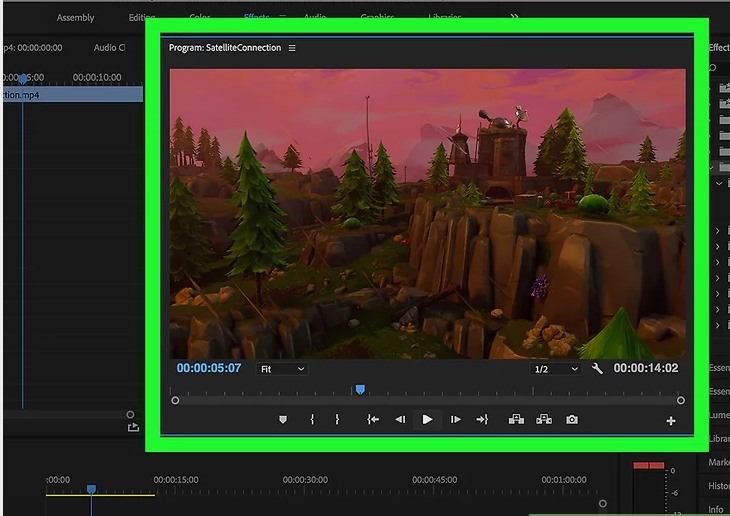Click the Mark Out bracket icon
This screenshot has height=516, width=730.
337,420
